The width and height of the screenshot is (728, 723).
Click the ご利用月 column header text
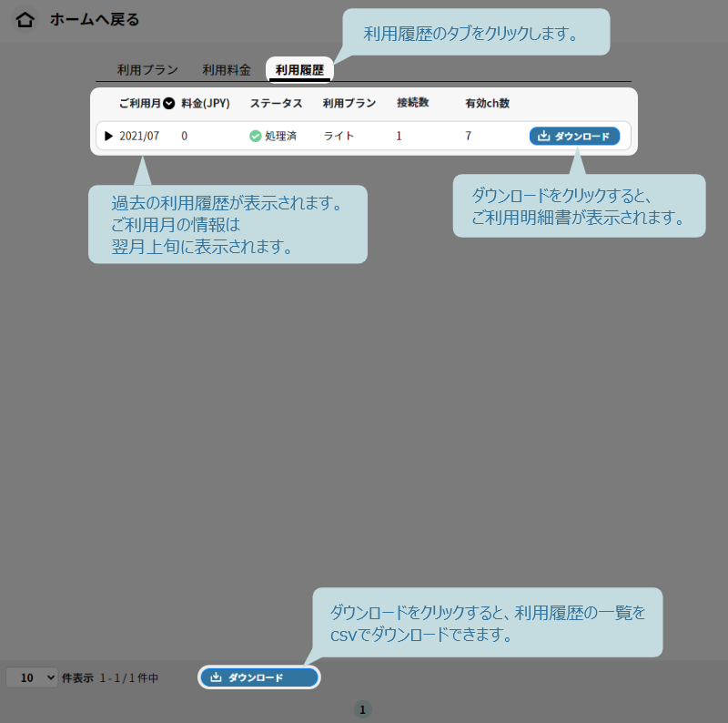point(140,103)
